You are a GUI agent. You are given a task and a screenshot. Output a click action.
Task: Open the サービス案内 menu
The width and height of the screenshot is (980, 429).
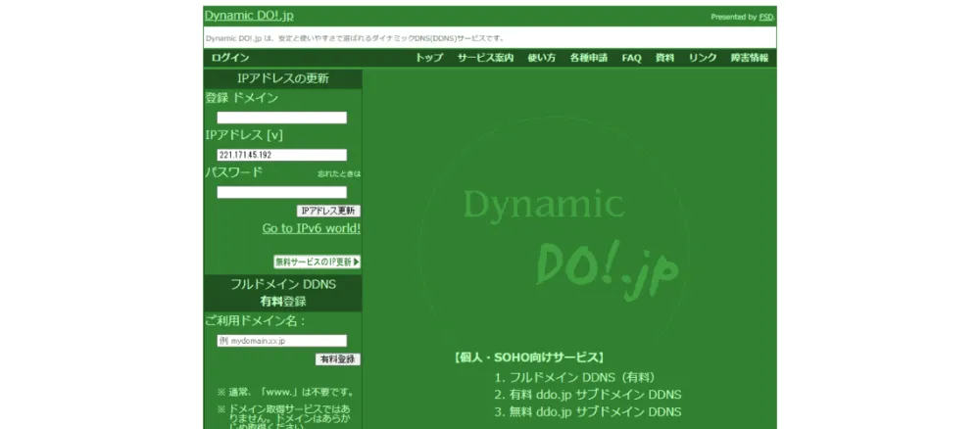tap(486, 58)
